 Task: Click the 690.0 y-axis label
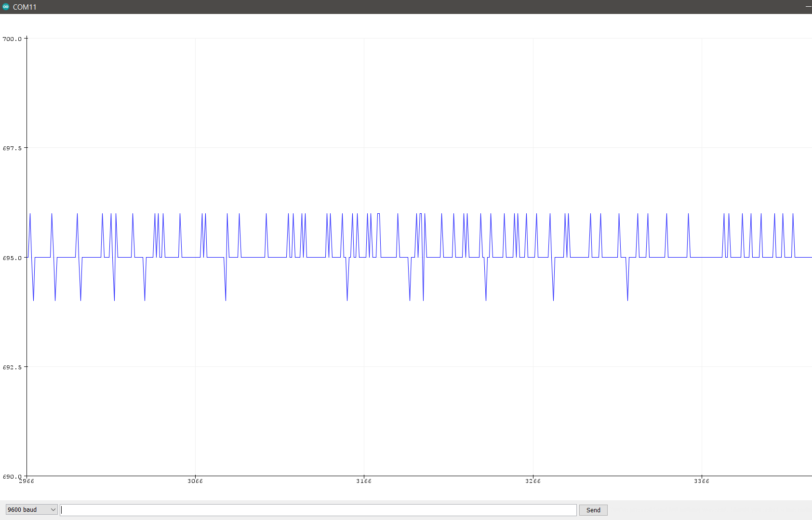point(12,476)
